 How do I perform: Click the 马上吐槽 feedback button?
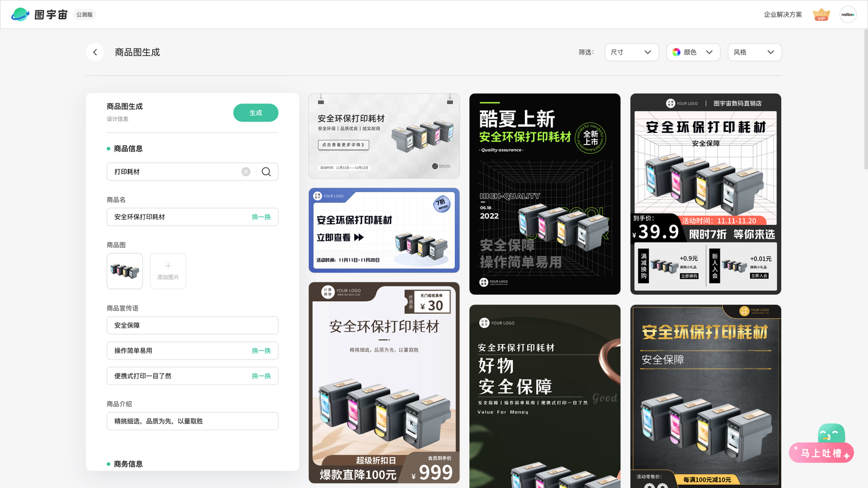click(821, 453)
